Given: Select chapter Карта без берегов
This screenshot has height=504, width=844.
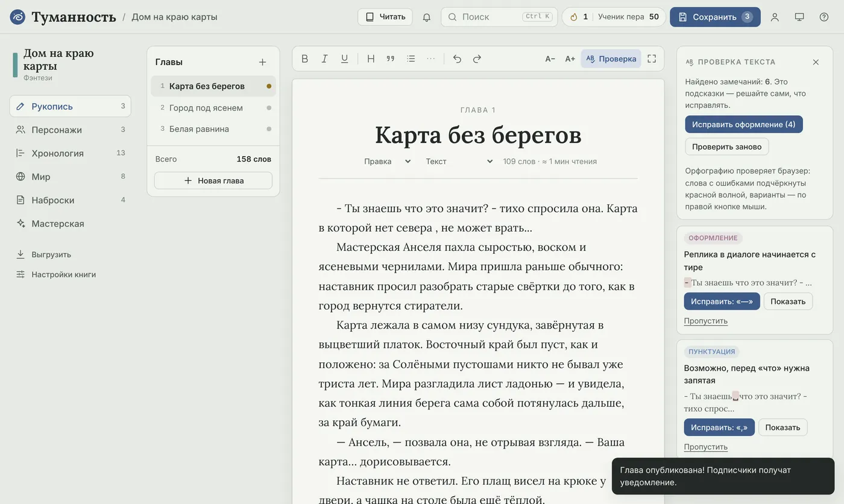Looking at the screenshot, I should click(x=213, y=86).
